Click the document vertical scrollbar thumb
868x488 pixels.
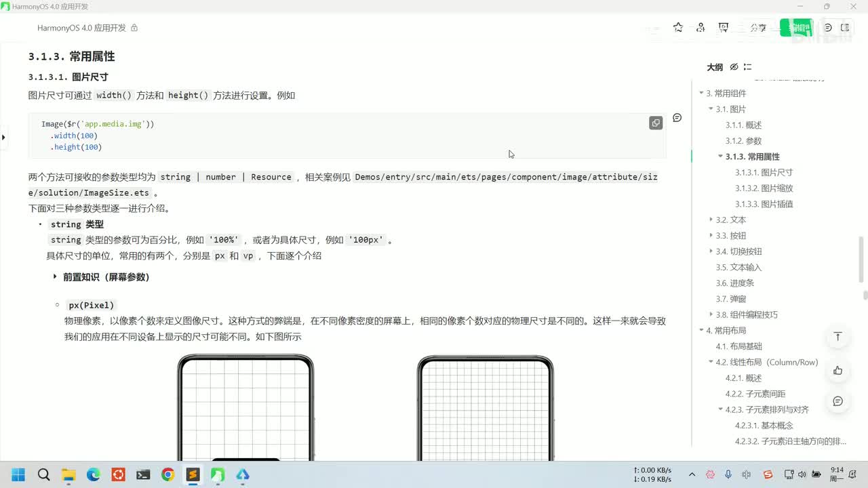click(862, 259)
